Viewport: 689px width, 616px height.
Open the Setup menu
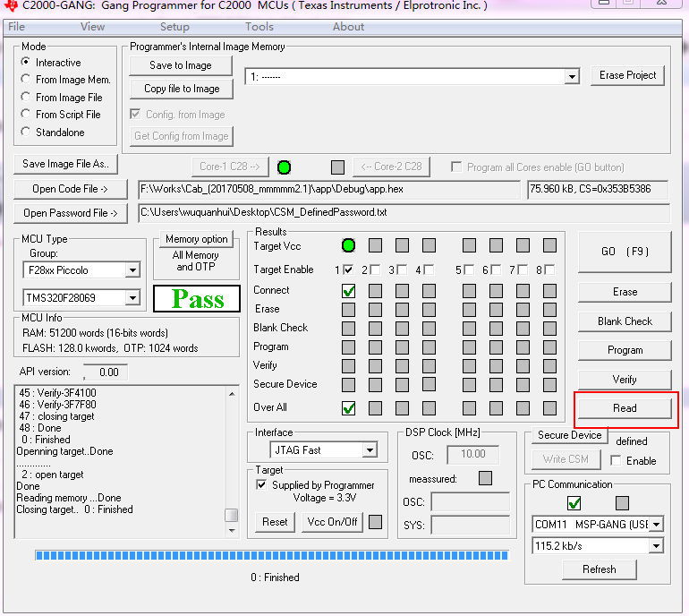point(174,27)
